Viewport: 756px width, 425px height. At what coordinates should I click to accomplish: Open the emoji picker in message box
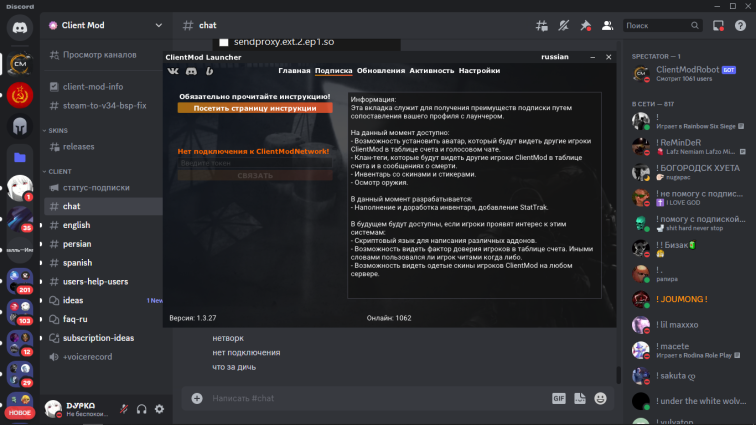point(600,398)
